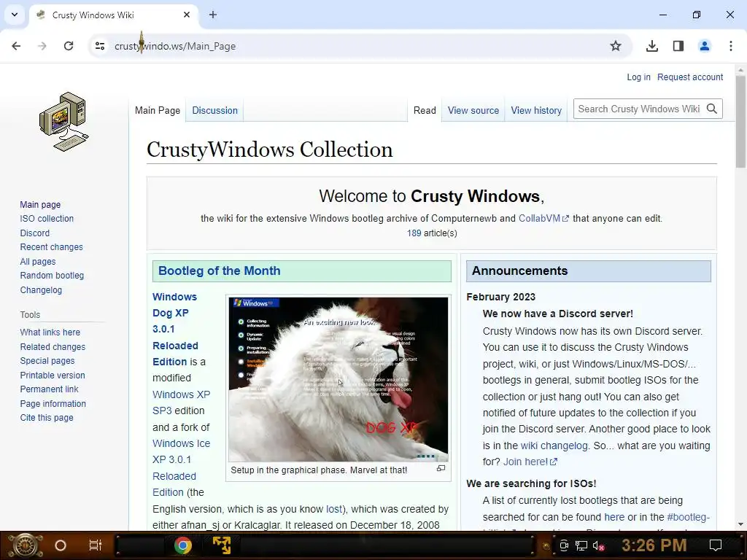
Task: Click the taskbar clock 3:26 PM
Action: pyautogui.click(x=654, y=545)
